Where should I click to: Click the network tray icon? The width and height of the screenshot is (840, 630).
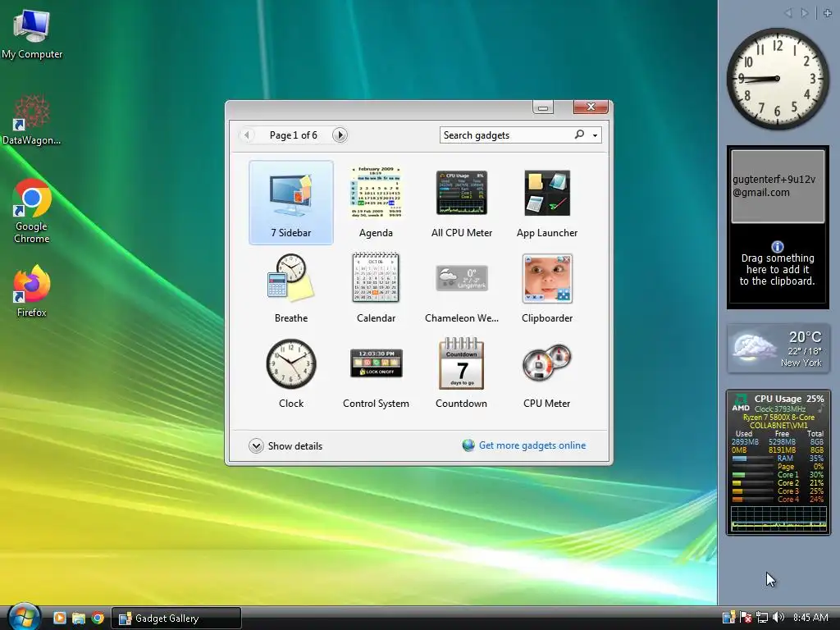(762, 618)
